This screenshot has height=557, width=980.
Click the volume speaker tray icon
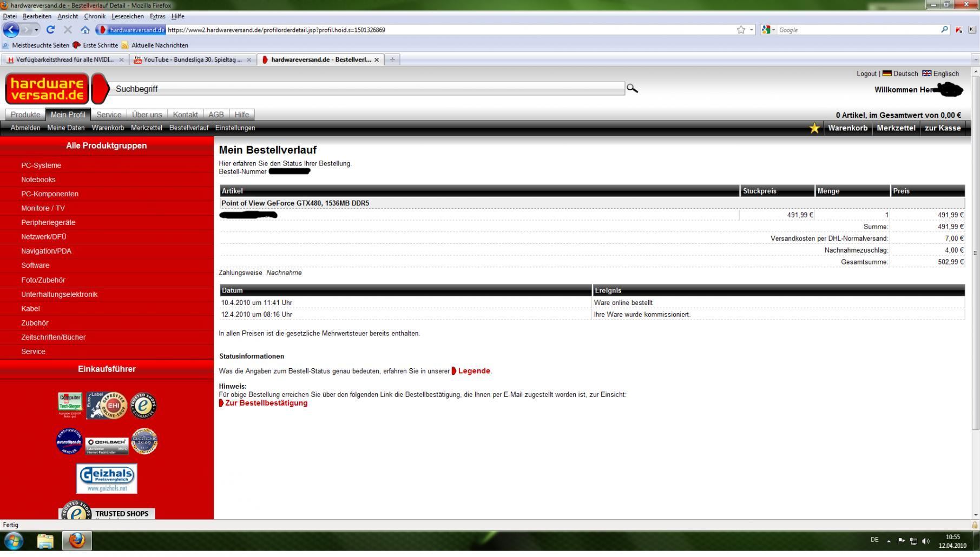point(926,541)
